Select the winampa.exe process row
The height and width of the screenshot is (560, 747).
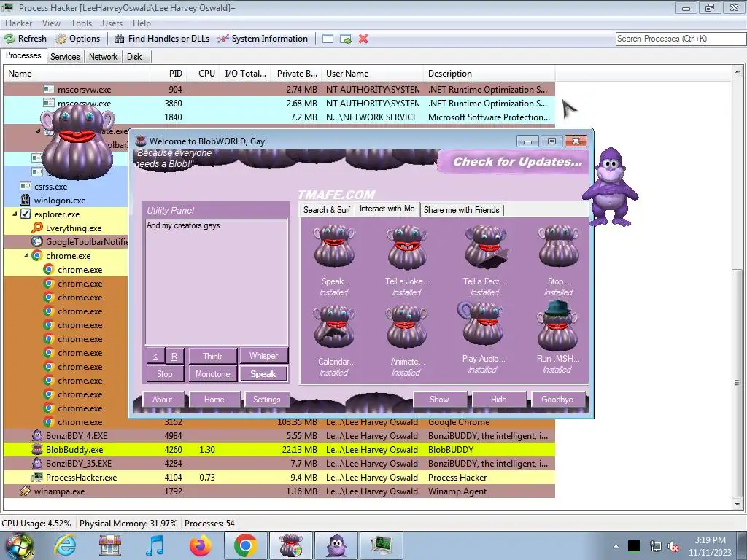(x=279, y=491)
